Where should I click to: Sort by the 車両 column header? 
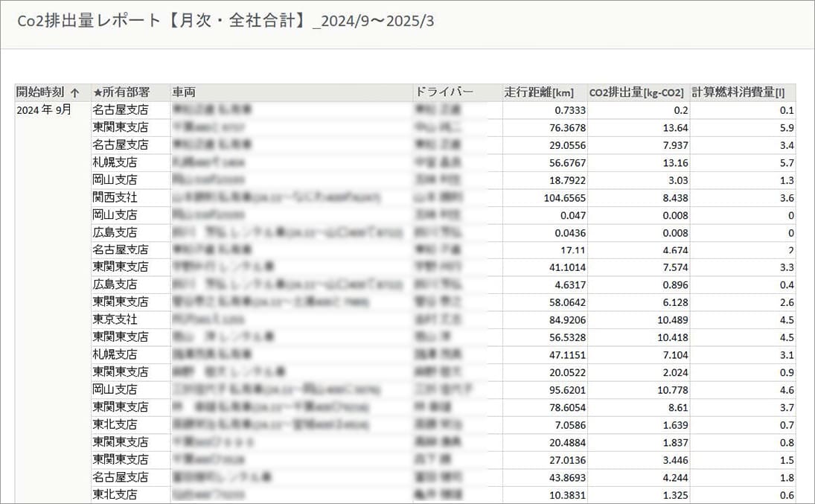pos(185,92)
